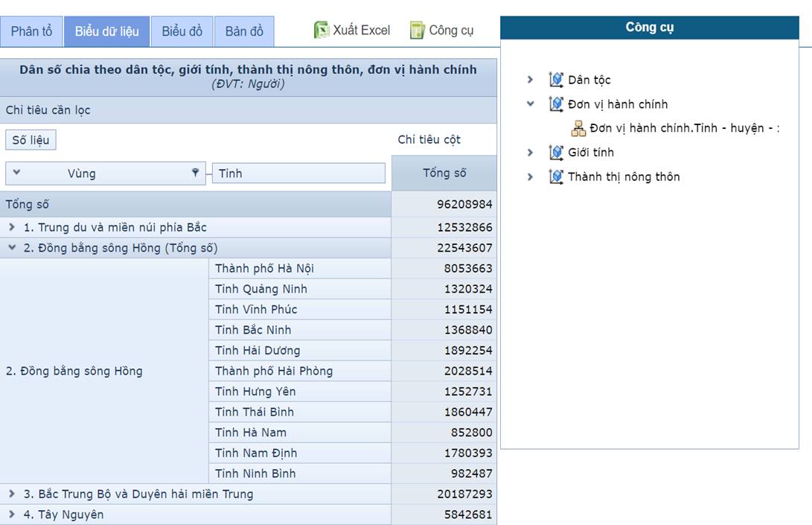812x525 pixels.
Task: Collapse the Đồng bằng sông Hồng row
Action: (x=12, y=248)
